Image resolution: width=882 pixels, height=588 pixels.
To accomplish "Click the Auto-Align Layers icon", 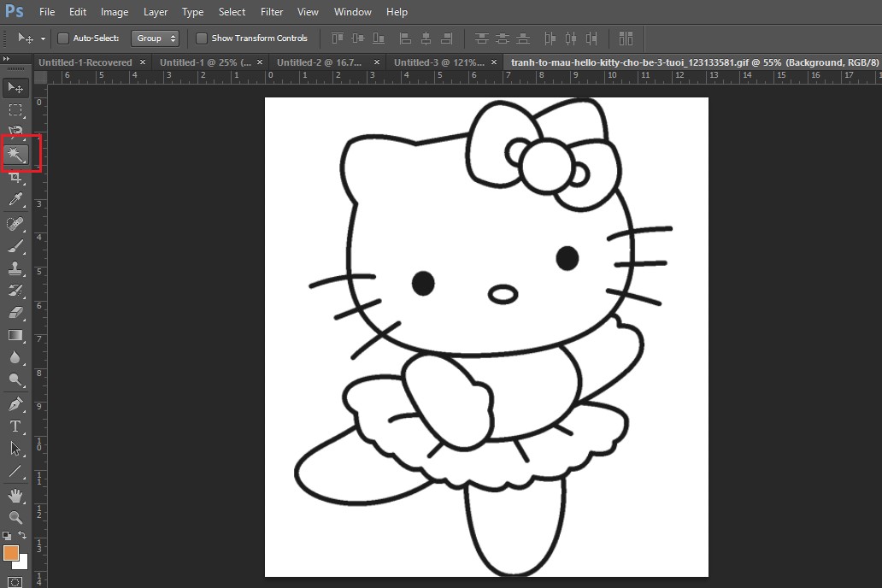I will pyautogui.click(x=626, y=38).
